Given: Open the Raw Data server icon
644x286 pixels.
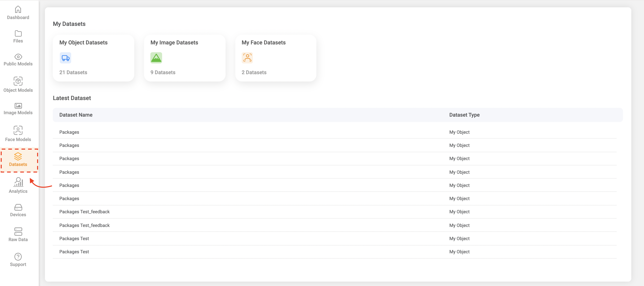Looking at the screenshot, I should [18, 232].
